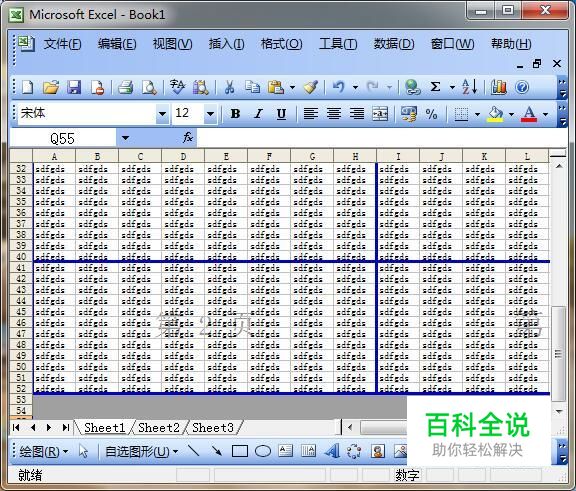This screenshot has width=576, height=491.
Task: Open the font name dropdown
Action: point(162,114)
